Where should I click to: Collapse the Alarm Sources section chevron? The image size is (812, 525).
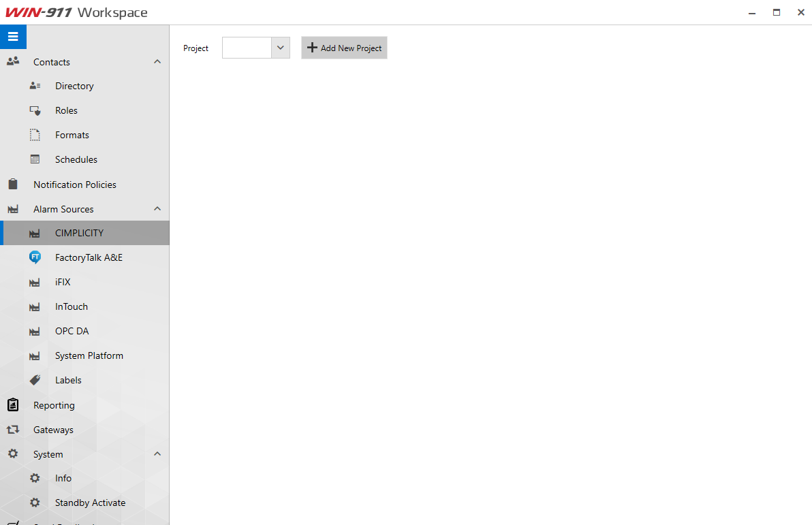pos(157,208)
